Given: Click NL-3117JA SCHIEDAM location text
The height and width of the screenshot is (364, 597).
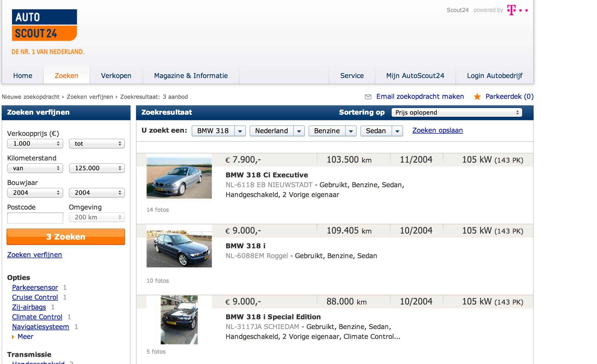Looking at the screenshot, I should [x=262, y=327].
